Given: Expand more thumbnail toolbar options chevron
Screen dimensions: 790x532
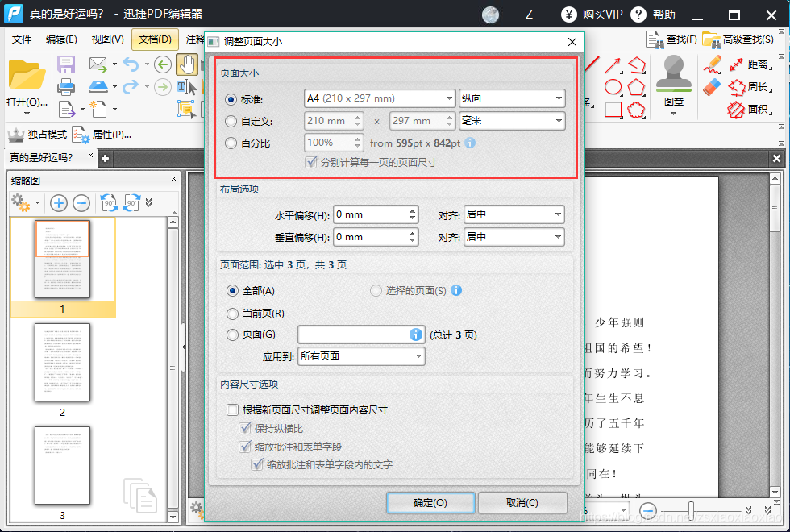Looking at the screenshot, I should [148, 202].
